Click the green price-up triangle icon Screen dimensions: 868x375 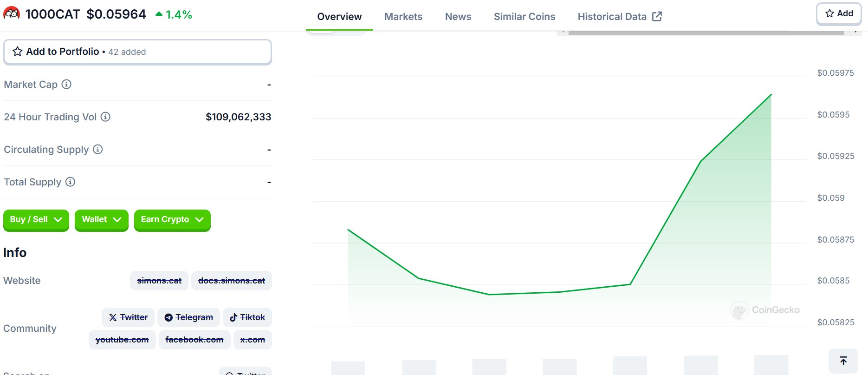pos(159,14)
